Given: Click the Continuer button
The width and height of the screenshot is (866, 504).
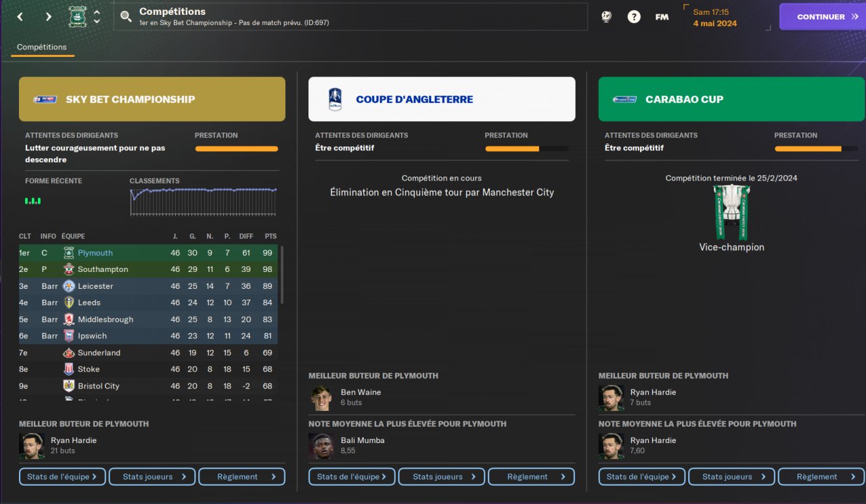Looking at the screenshot, I should point(823,17).
